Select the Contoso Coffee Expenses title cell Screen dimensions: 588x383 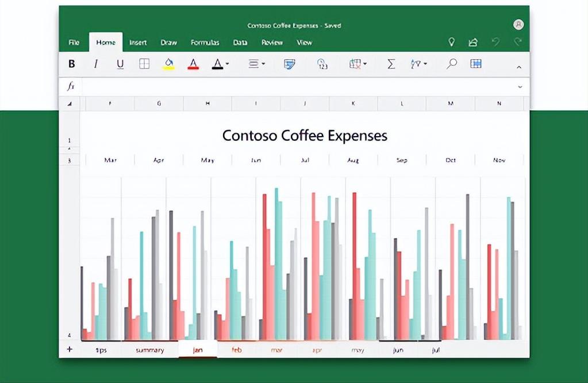click(x=305, y=136)
